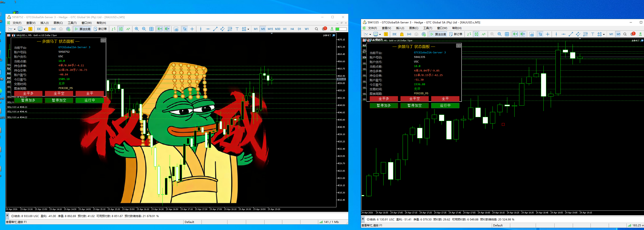Click the VPS cloud icon in the left window
This screenshot has height=230, width=644.
pos(61,29)
